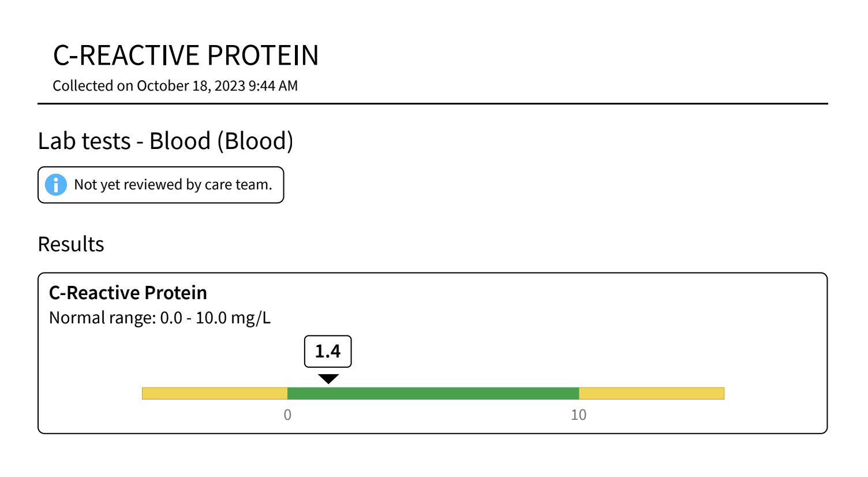The image size is (868, 477).
Task: Click the 0 scale label under the bar
Action: coord(287,415)
